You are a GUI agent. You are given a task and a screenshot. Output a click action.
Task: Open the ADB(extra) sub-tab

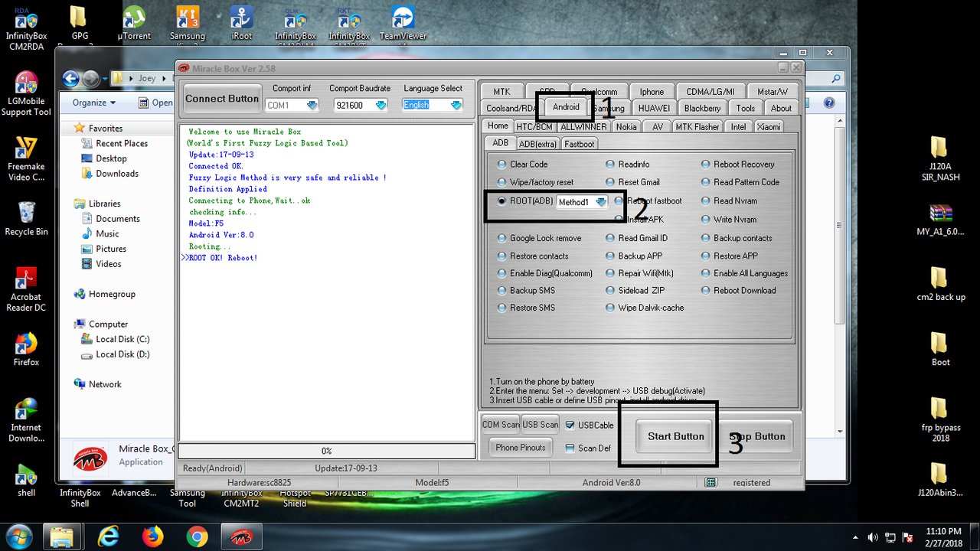pyautogui.click(x=537, y=143)
